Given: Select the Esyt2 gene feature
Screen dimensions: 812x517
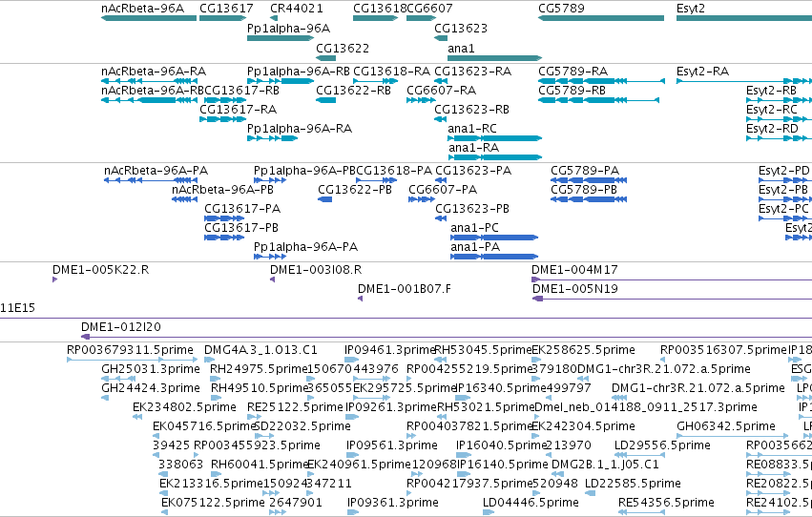Looking at the screenshot, I should pyautogui.click(x=744, y=18).
